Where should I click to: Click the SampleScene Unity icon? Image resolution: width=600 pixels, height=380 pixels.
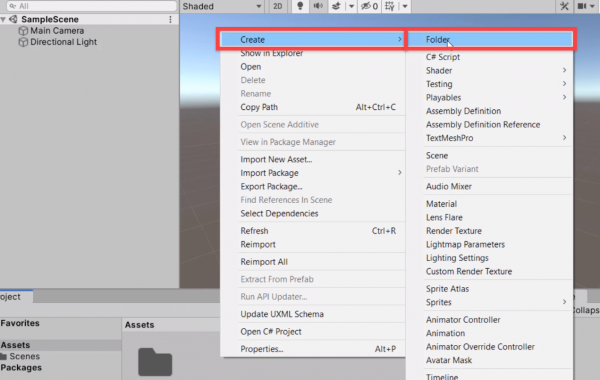point(13,19)
